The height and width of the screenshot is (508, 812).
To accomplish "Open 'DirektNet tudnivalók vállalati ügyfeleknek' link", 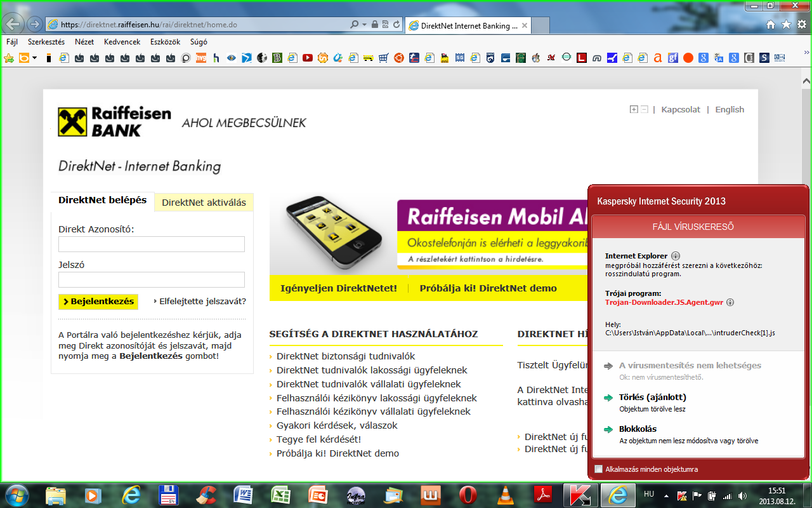I will point(369,384).
